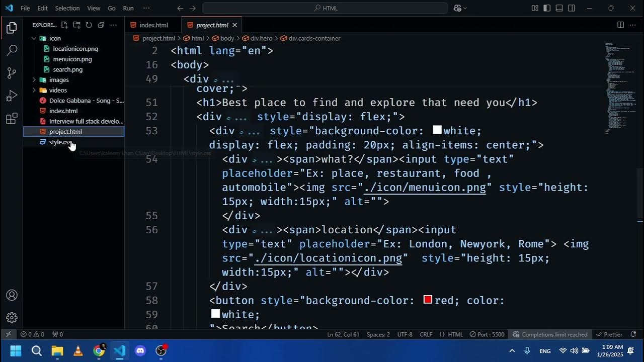Open the Accounts menu icon
Image resolution: width=644 pixels, height=362 pixels.
(12, 295)
